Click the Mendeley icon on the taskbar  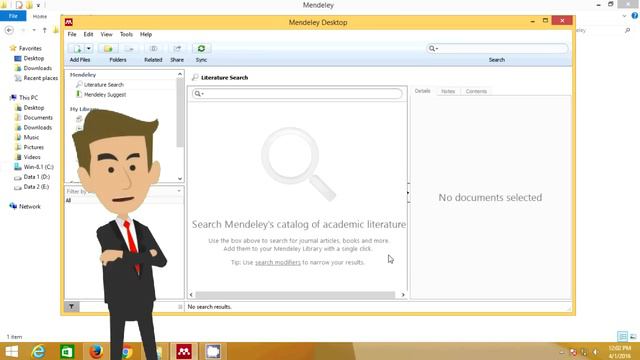click(184, 351)
